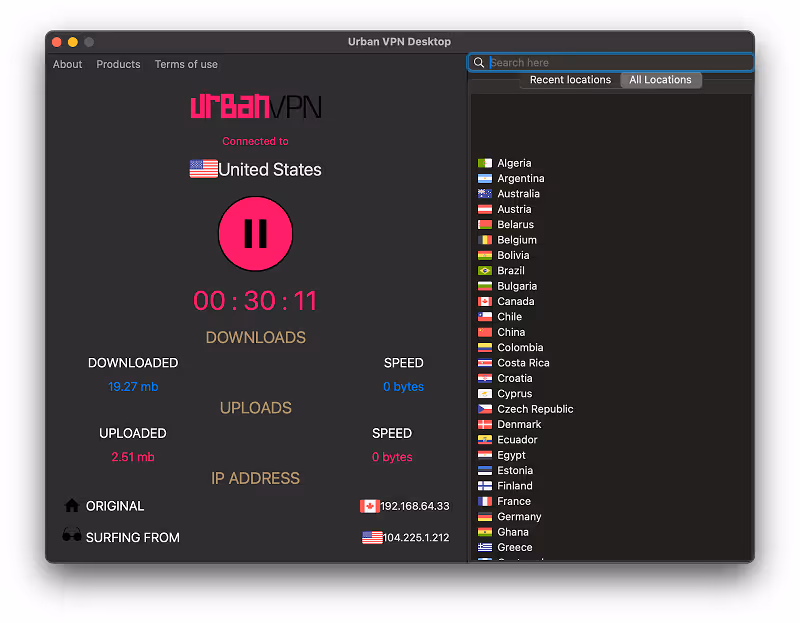The image size is (800, 623).
Task: Select the Chile flag icon
Action: coord(485,317)
